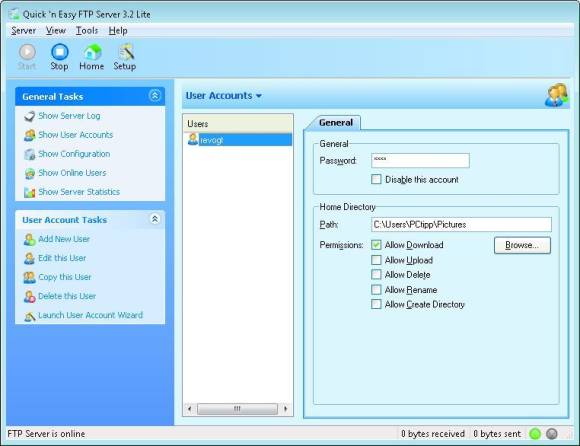This screenshot has width=580, height=446.
Task: Open the Tools menu
Action: (87, 30)
